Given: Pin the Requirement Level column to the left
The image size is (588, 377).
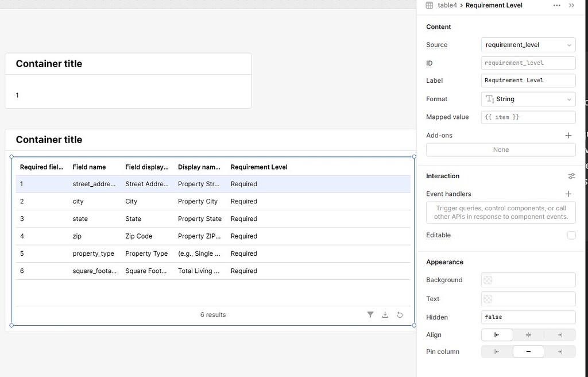Looking at the screenshot, I should coord(496,351).
